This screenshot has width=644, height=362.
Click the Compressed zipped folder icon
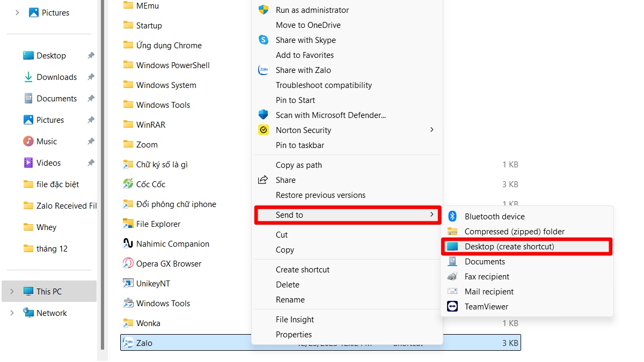click(x=452, y=231)
